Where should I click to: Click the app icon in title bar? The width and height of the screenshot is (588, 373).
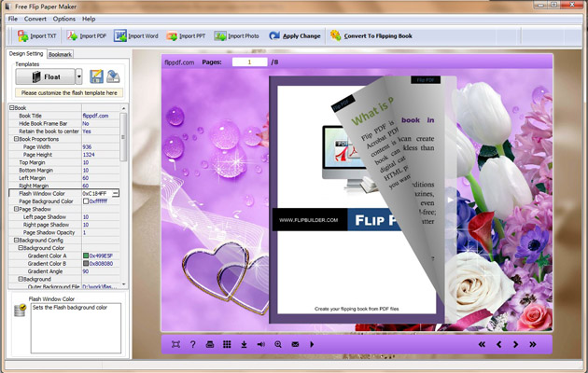pos(8,7)
